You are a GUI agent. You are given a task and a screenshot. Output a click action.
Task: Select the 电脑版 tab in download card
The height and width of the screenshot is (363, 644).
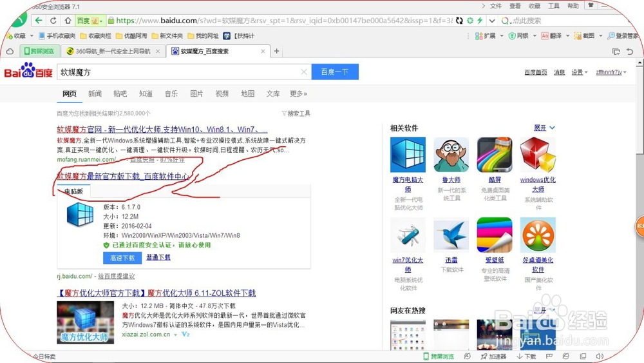pos(73,191)
